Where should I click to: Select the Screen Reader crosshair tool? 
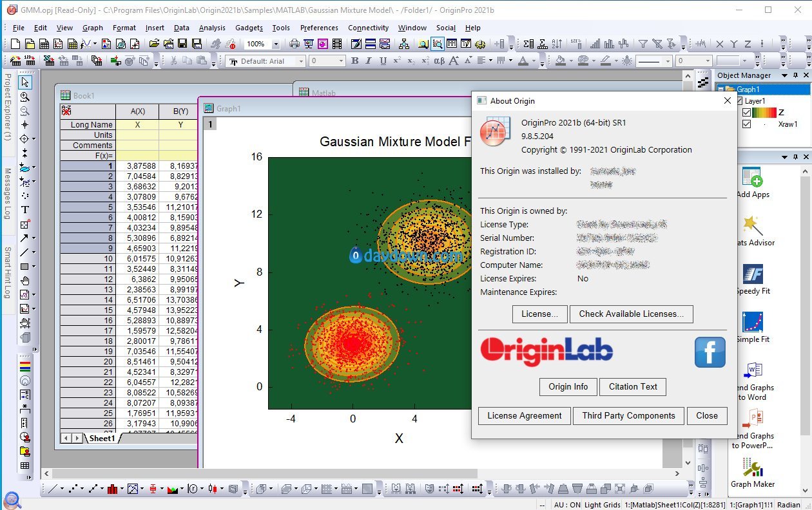pyautogui.click(x=25, y=125)
